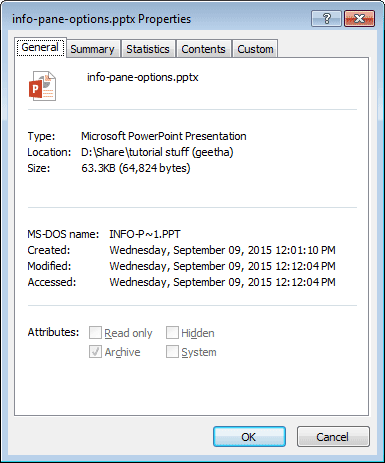This screenshot has width=385, height=463.
Task: Click the Accessed: label
Action: click(x=52, y=282)
